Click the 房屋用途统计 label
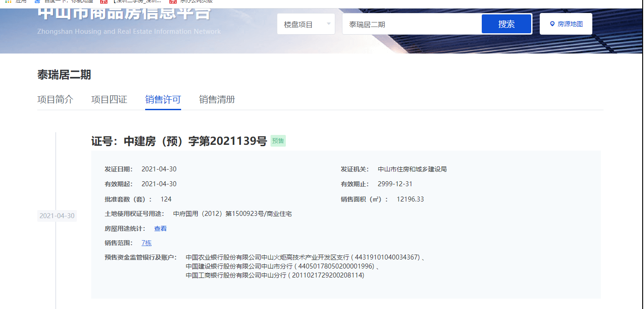 click(x=125, y=228)
